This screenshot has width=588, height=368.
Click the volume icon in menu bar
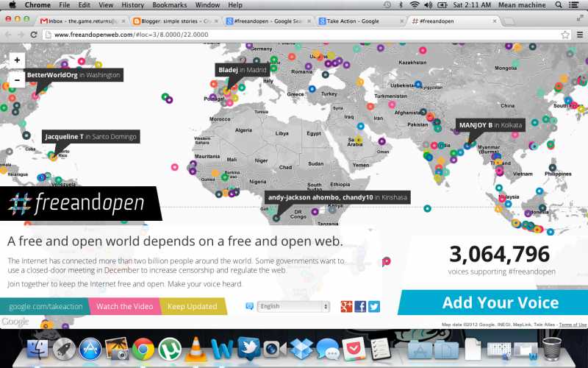pos(428,5)
